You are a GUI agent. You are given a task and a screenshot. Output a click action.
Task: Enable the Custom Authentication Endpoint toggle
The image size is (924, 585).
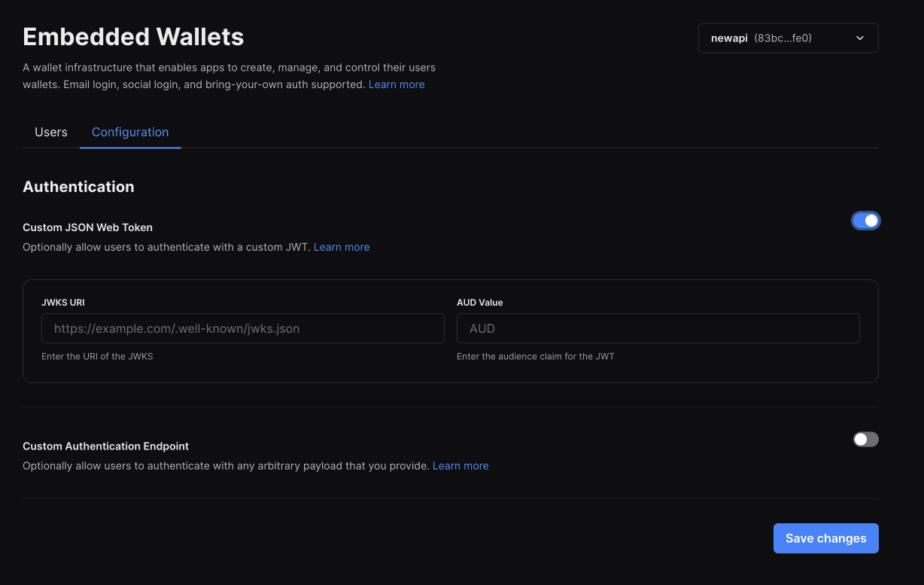[865, 440]
